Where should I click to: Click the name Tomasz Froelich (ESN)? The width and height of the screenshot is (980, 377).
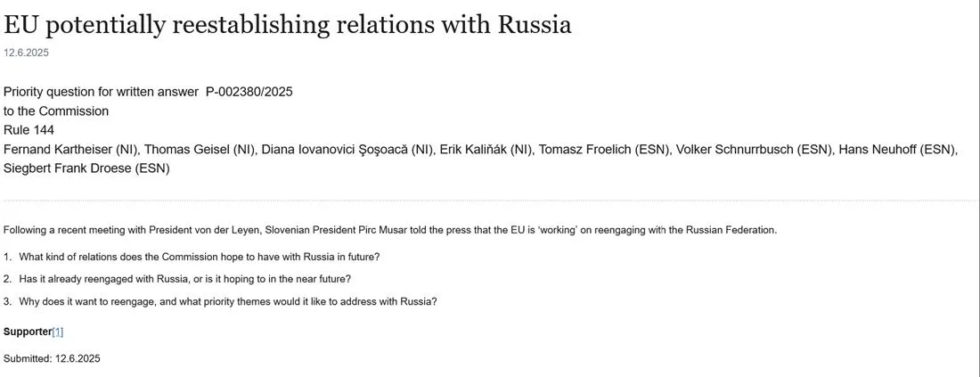pos(603,149)
